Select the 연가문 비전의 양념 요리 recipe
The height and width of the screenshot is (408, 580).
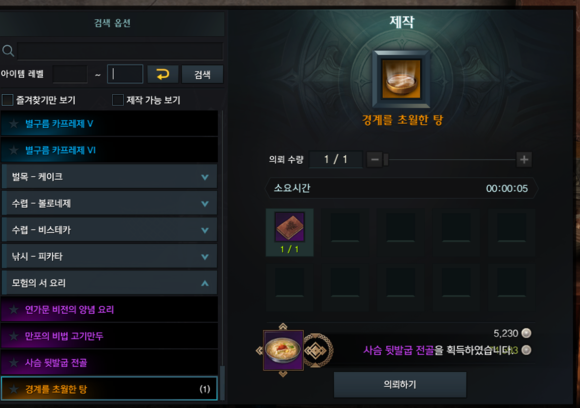[x=109, y=309]
